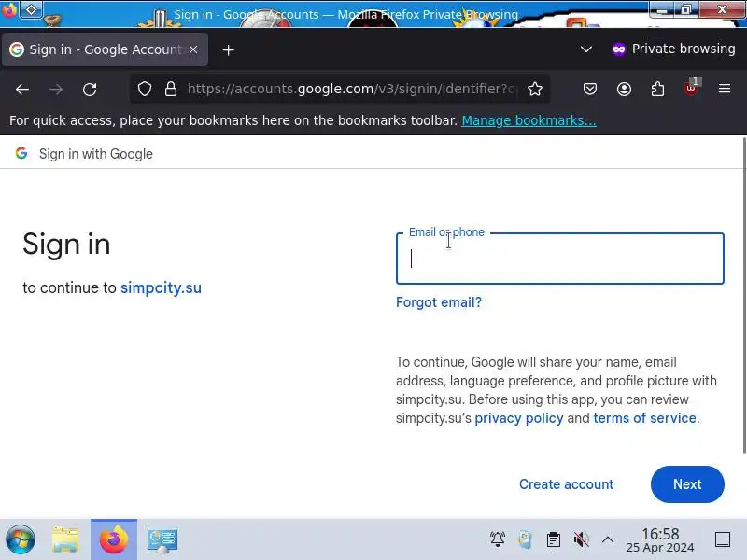Image resolution: width=747 pixels, height=560 pixels.
Task: Open a new tab with plus
Action: pyautogui.click(x=228, y=50)
